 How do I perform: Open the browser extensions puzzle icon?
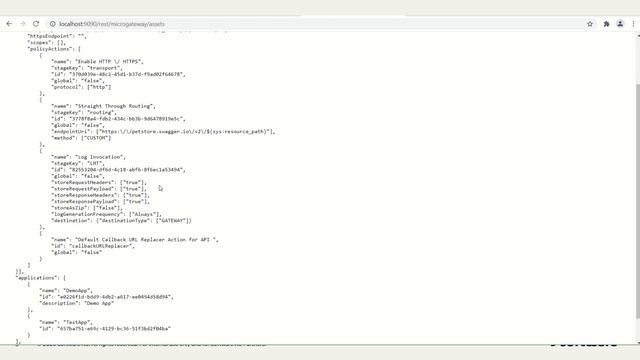tap(607, 24)
